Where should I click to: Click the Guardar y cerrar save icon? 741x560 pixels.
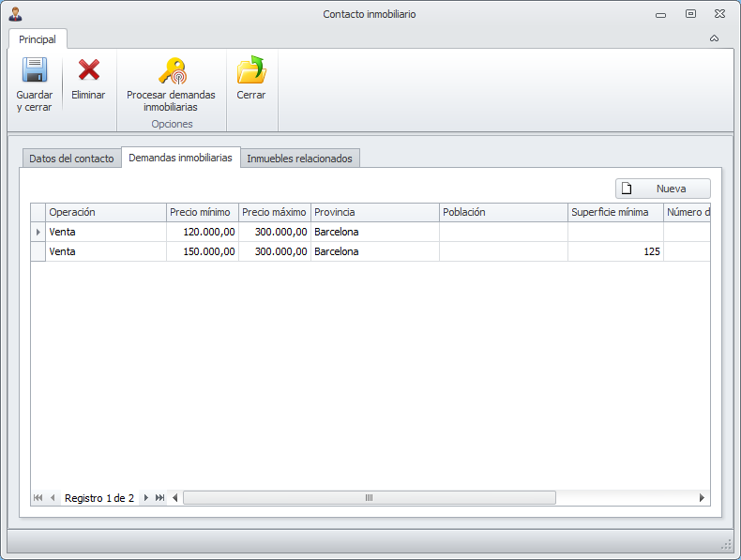35,70
